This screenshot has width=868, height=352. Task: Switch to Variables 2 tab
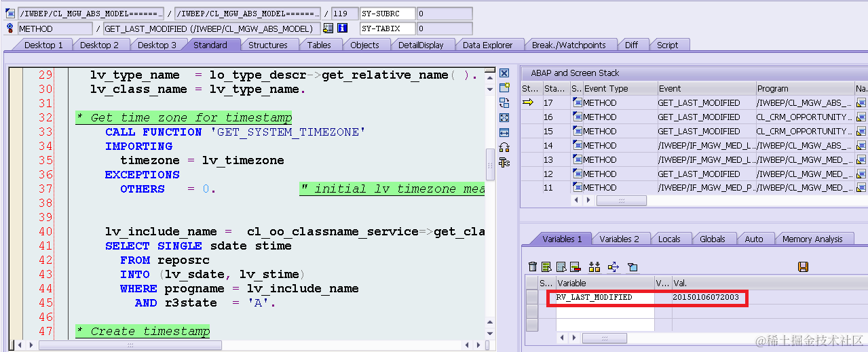(x=619, y=239)
